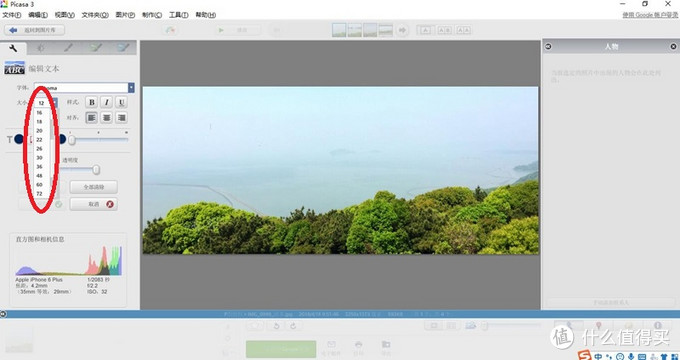This screenshot has width=680, height=360.
Task: Click the 透明度 transparency slider handle
Action: coord(96,170)
